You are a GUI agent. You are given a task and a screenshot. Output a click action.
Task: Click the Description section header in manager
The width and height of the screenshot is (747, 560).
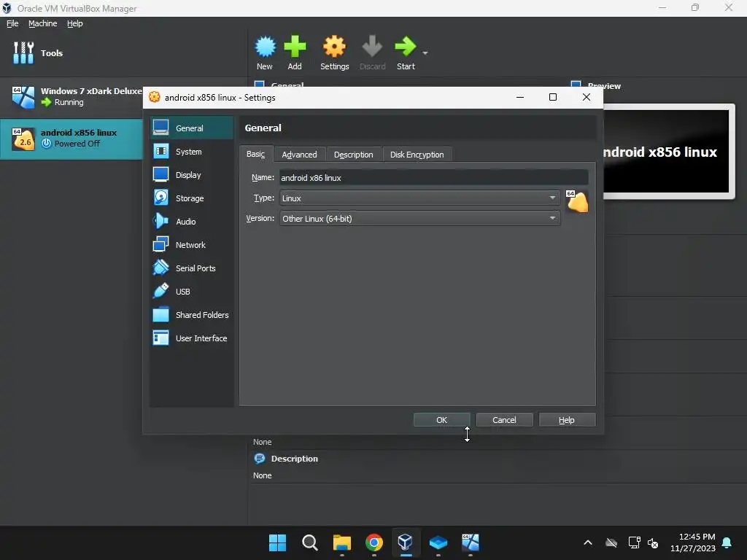[294, 459]
